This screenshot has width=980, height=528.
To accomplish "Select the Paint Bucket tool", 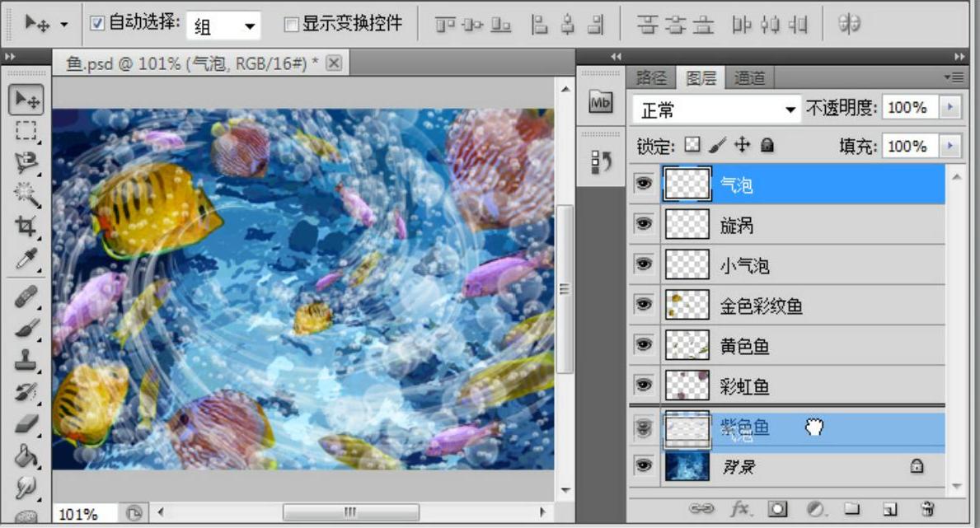I will [x=26, y=455].
